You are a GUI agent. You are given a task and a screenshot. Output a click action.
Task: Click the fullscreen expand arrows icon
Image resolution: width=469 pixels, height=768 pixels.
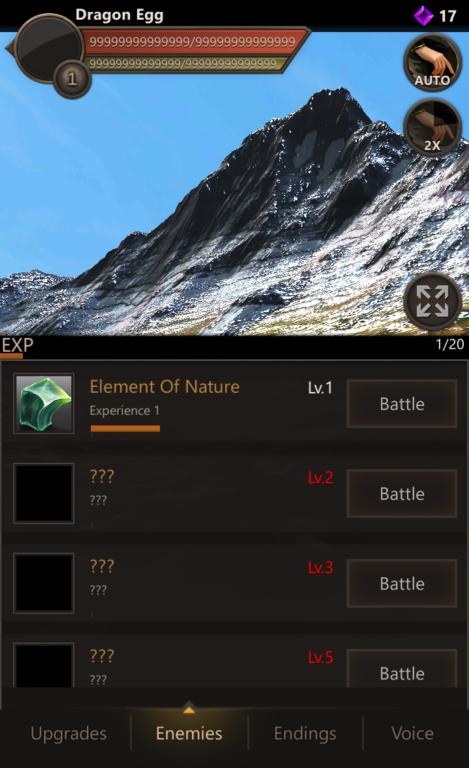(432, 301)
